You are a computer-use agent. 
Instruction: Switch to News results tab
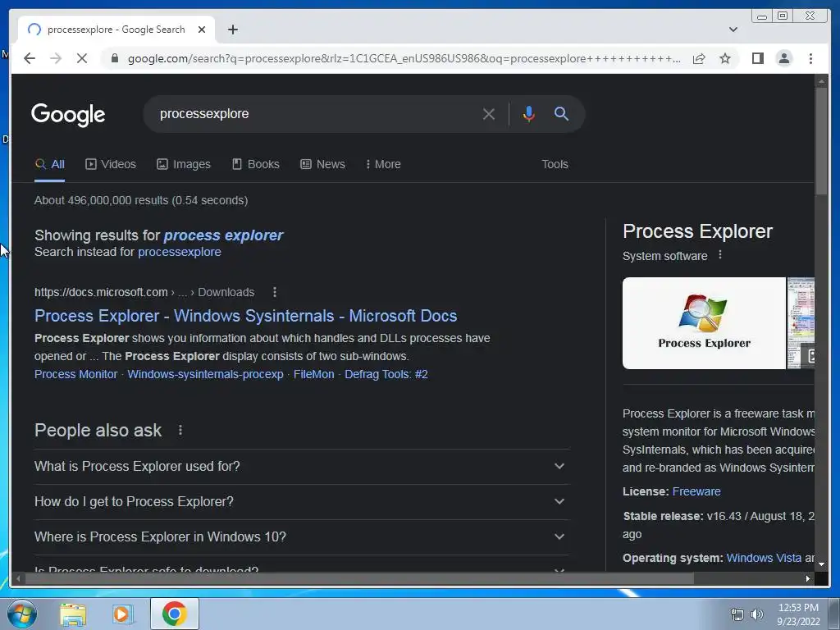(322, 164)
